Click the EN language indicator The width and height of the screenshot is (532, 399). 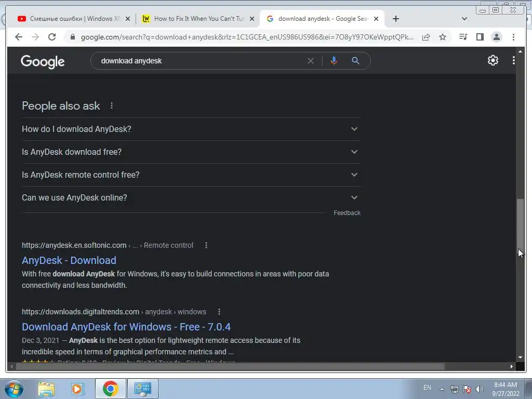pyautogui.click(x=427, y=388)
